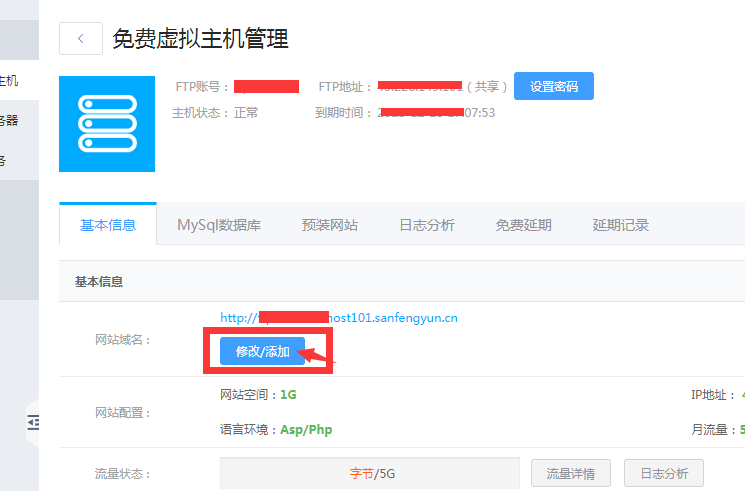Viewport: 745px width, 491px height.
Task: Open the 日志分析 tab
Action: pyautogui.click(x=426, y=225)
